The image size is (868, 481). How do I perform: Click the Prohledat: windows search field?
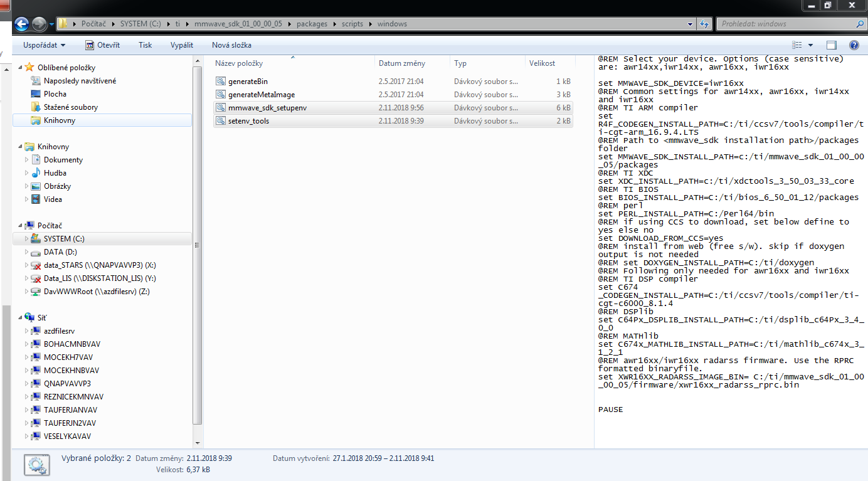coord(784,23)
